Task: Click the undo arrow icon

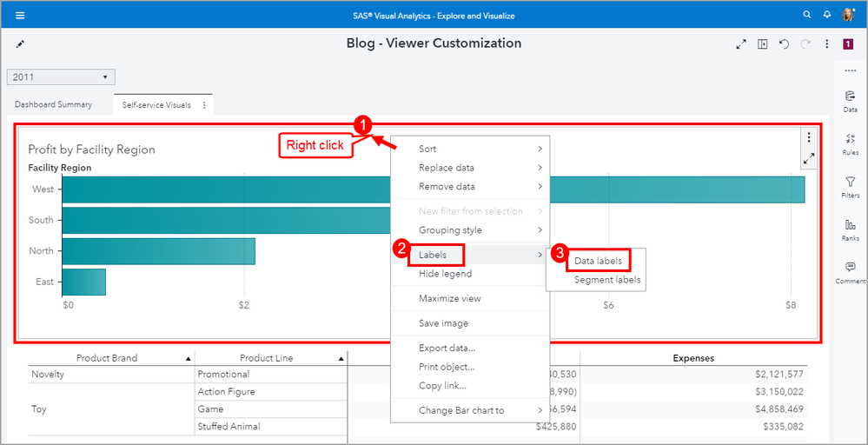Action: pyautogui.click(x=784, y=43)
